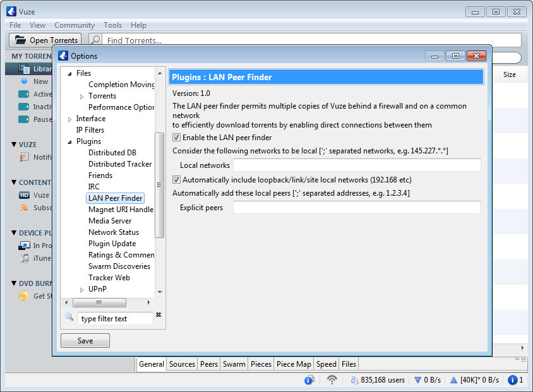Click the wireless NAT status icon
Screen dimensions: 533x392
332,380
